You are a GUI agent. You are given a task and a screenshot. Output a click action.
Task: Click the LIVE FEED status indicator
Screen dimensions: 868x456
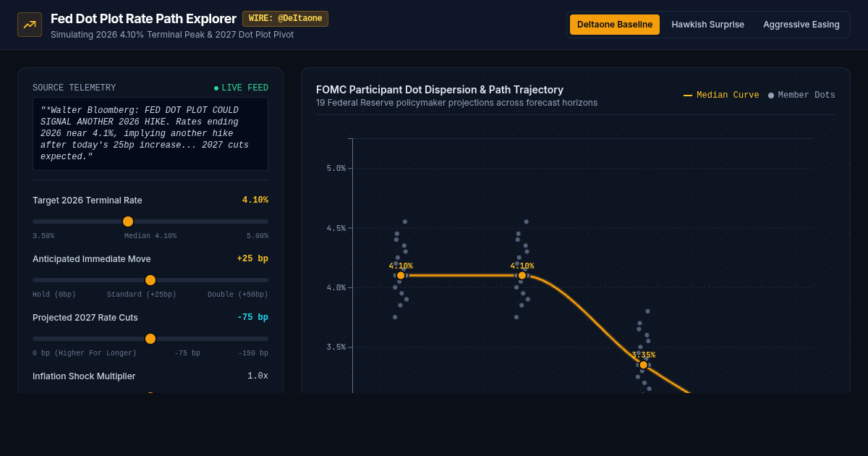point(241,88)
